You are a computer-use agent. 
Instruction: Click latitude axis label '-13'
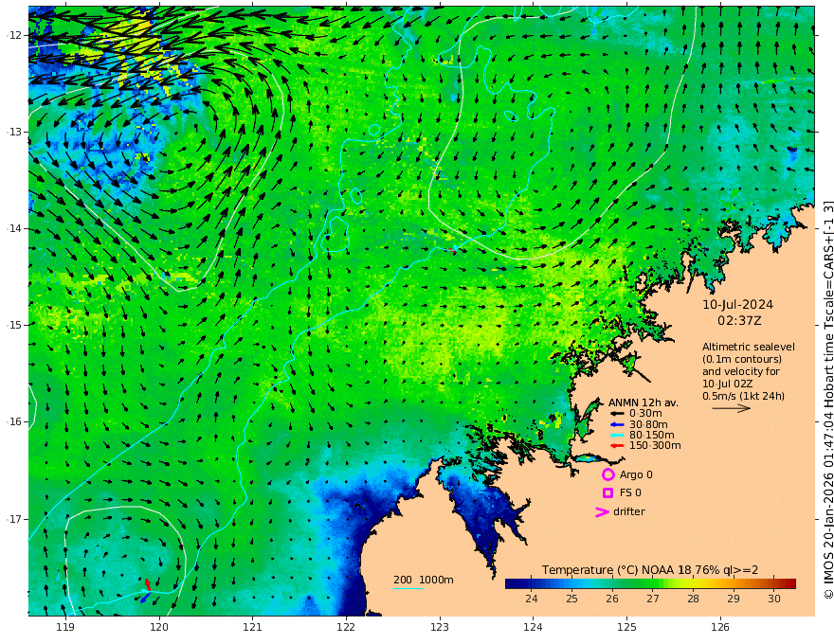pyautogui.click(x=14, y=132)
